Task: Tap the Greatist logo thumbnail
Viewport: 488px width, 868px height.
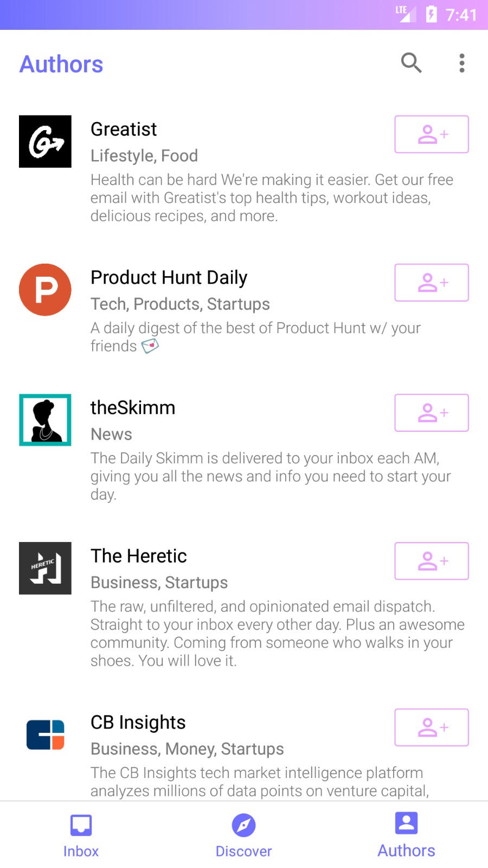Action: pyautogui.click(x=45, y=142)
